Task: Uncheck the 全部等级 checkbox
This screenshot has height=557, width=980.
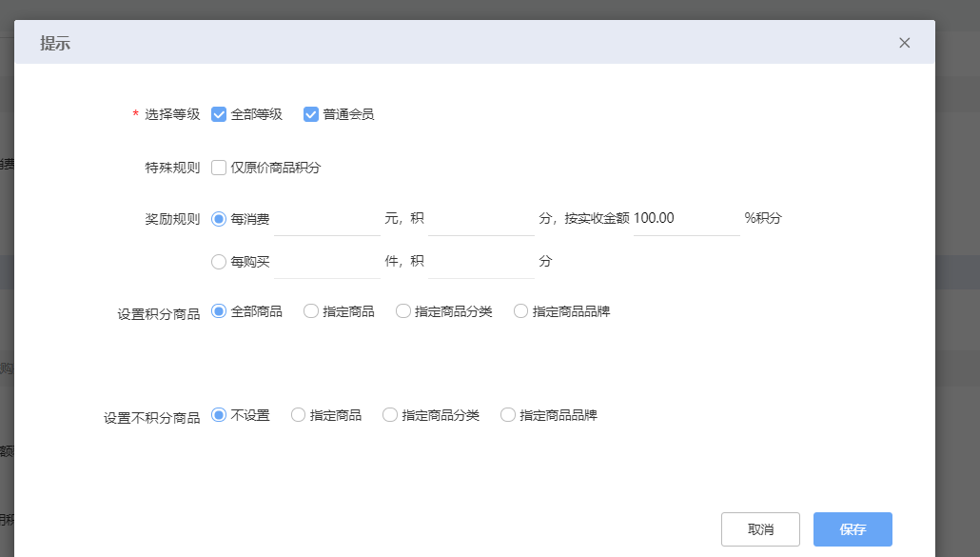Action: click(219, 114)
